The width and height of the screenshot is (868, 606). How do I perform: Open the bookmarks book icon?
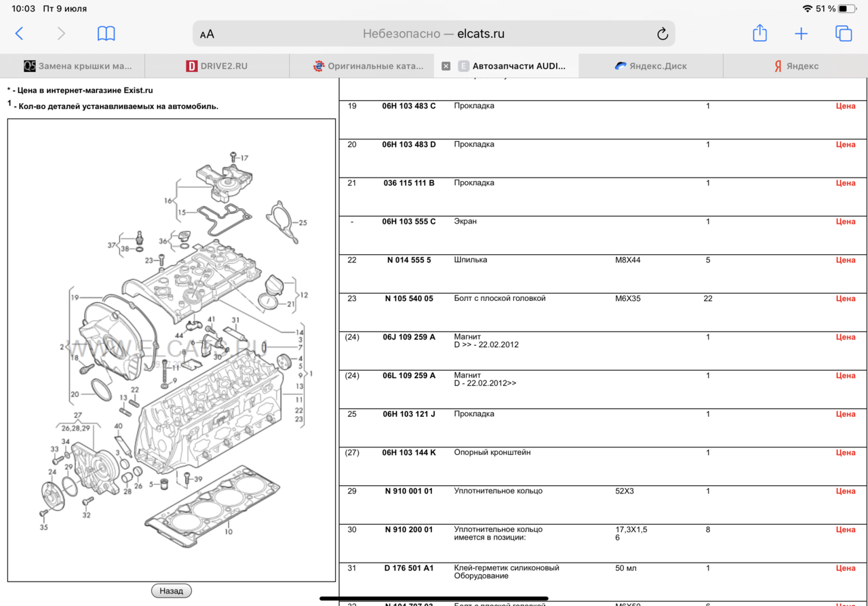coord(106,34)
